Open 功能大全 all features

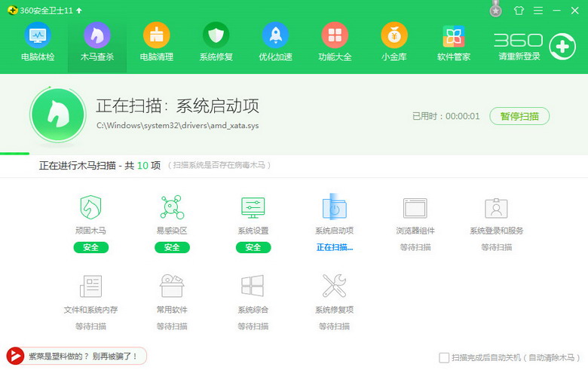pos(335,42)
